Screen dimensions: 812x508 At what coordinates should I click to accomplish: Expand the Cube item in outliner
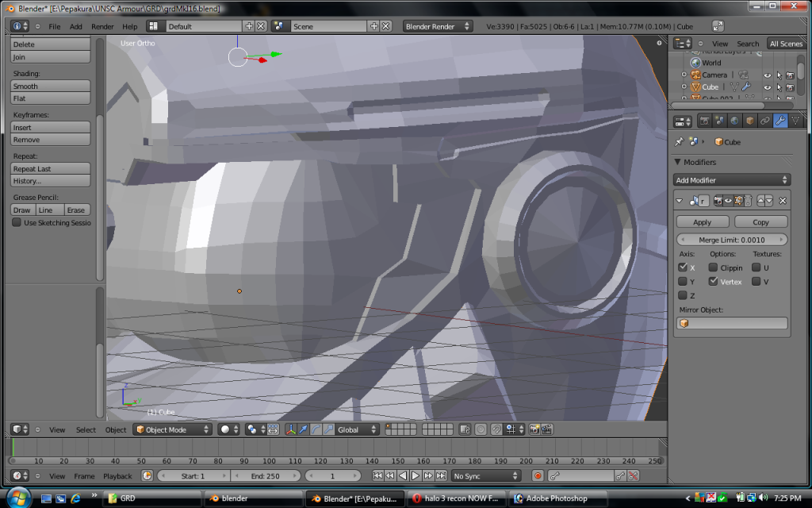684,87
